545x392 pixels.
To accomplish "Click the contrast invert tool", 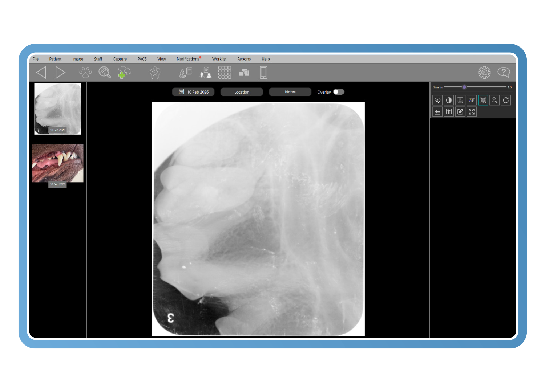I will [x=449, y=100].
